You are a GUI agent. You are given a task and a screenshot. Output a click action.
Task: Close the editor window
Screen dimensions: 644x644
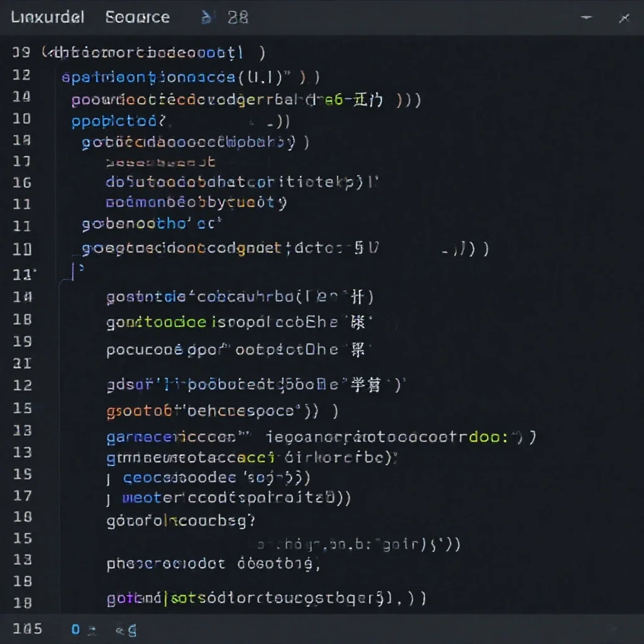point(624,18)
